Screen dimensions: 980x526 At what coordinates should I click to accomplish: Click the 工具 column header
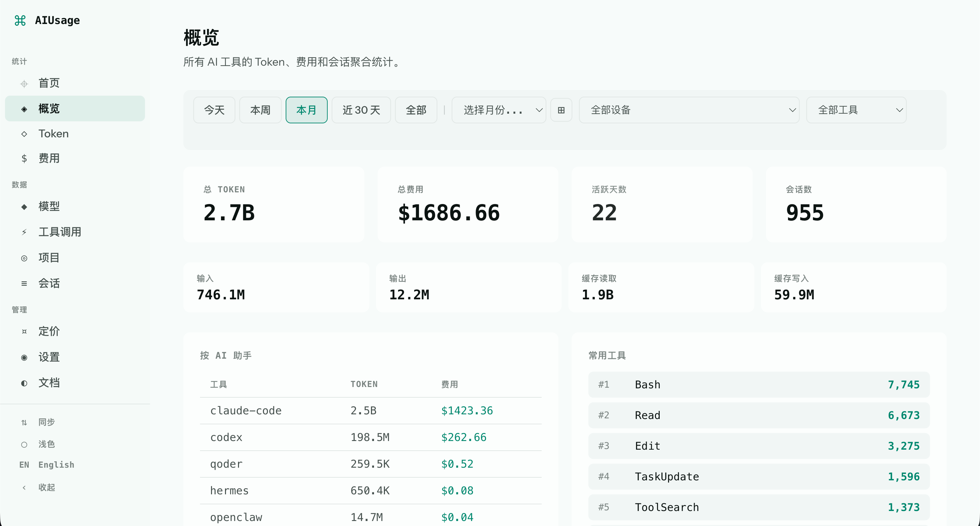tap(218, 384)
